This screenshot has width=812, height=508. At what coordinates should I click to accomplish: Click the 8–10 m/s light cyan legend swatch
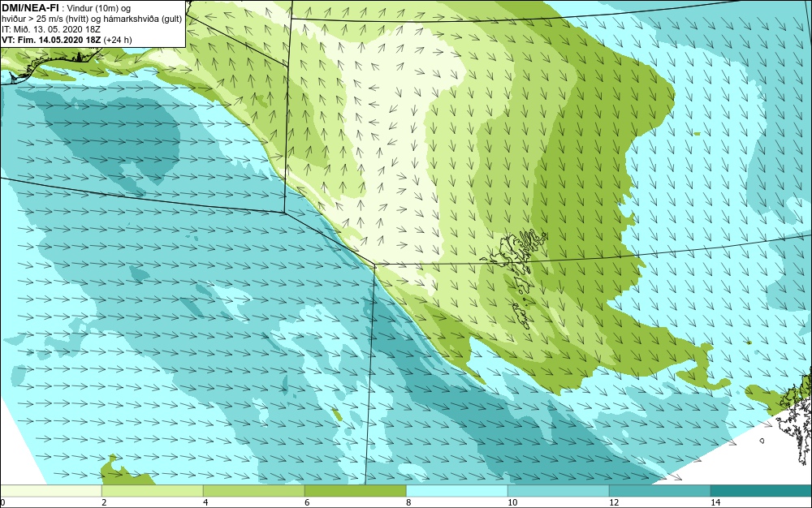pos(456,491)
